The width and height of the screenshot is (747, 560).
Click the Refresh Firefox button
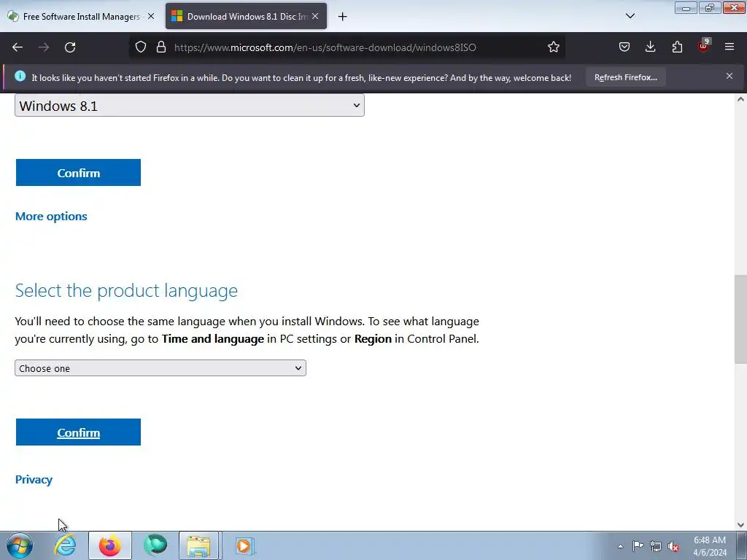pyautogui.click(x=625, y=77)
